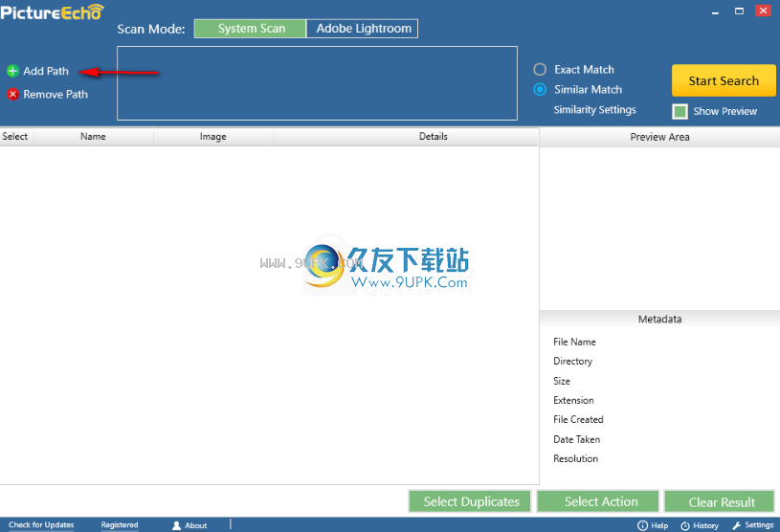The width and height of the screenshot is (780, 532).
Task: Click the Select column header
Action: (x=16, y=136)
